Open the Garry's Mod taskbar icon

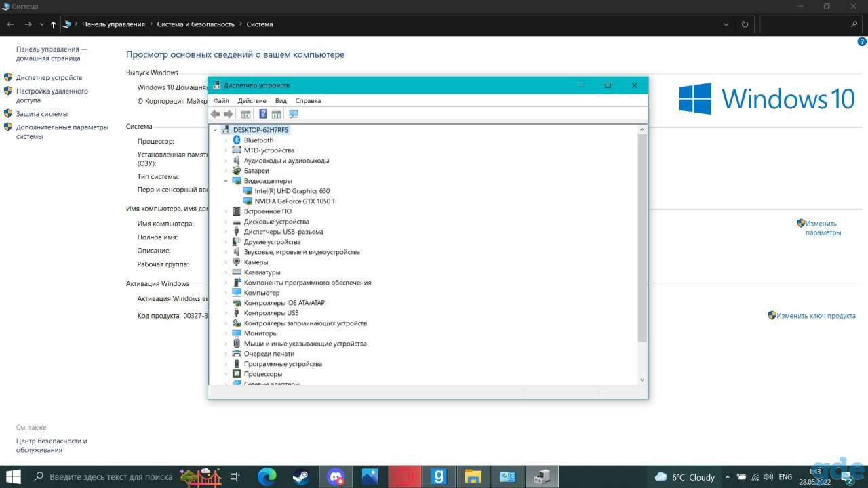point(439,477)
